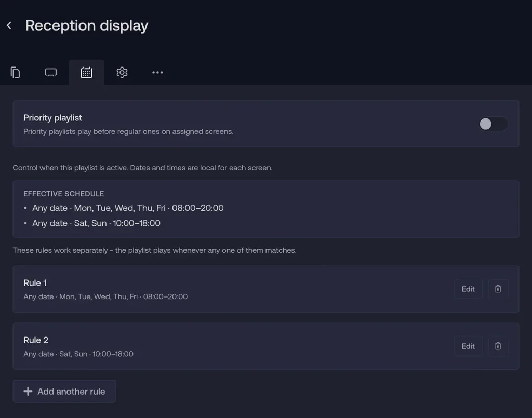This screenshot has width=532, height=418.
Task: Go back using the left chevron
Action: click(x=9, y=25)
